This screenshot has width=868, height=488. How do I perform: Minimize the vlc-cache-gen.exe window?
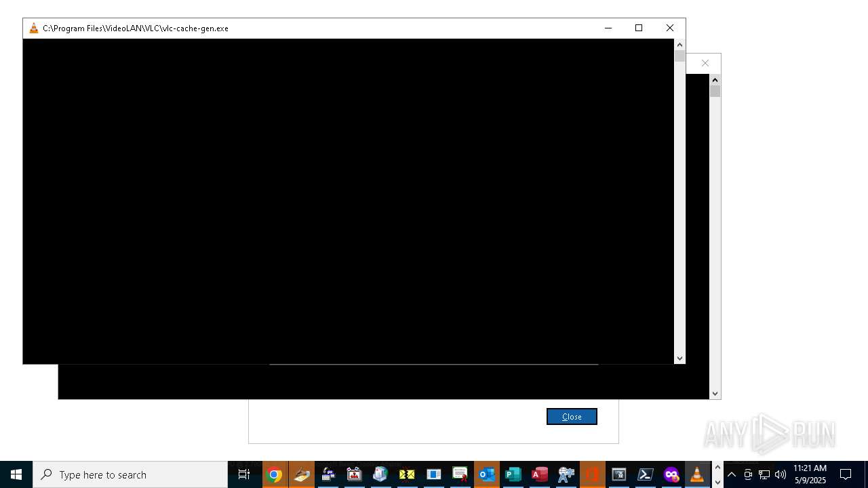[608, 28]
